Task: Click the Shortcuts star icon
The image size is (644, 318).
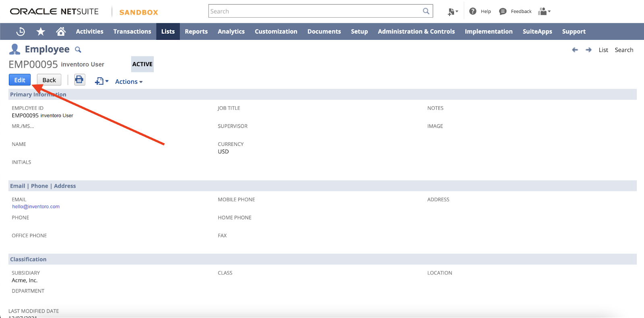Action: click(41, 31)
